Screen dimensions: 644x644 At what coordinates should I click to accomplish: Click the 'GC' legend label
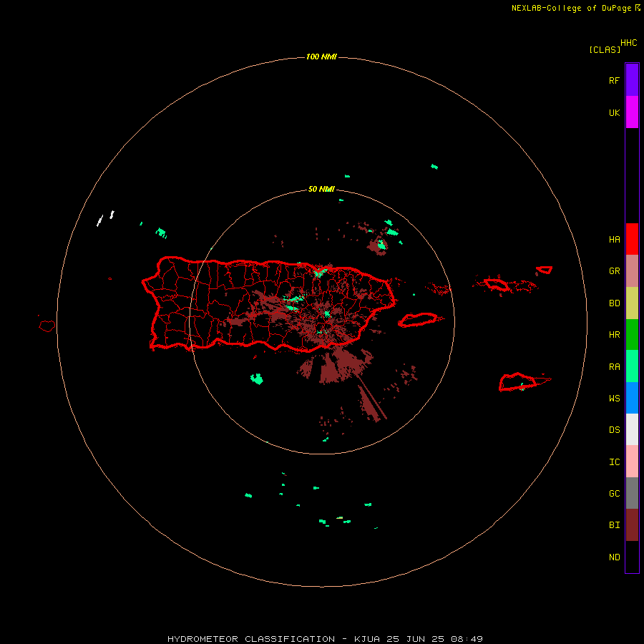point(614,493)
